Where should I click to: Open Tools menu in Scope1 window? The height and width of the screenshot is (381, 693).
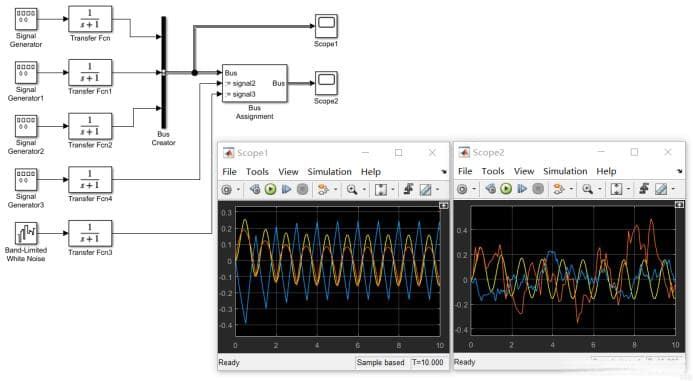coord(257,172)
